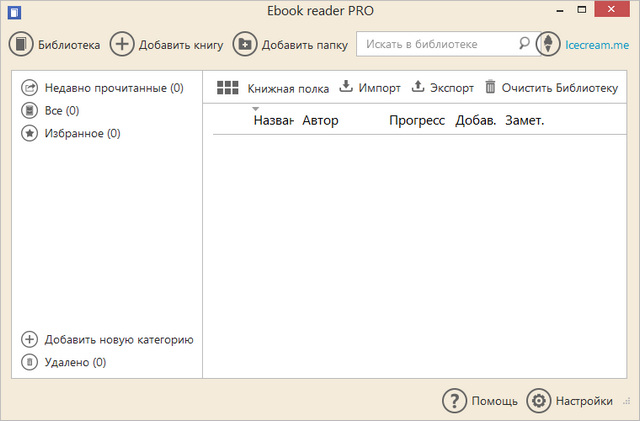Click the Icecream logo icon
The width and height of the screenshot is (640, 421).
point(548,44)
